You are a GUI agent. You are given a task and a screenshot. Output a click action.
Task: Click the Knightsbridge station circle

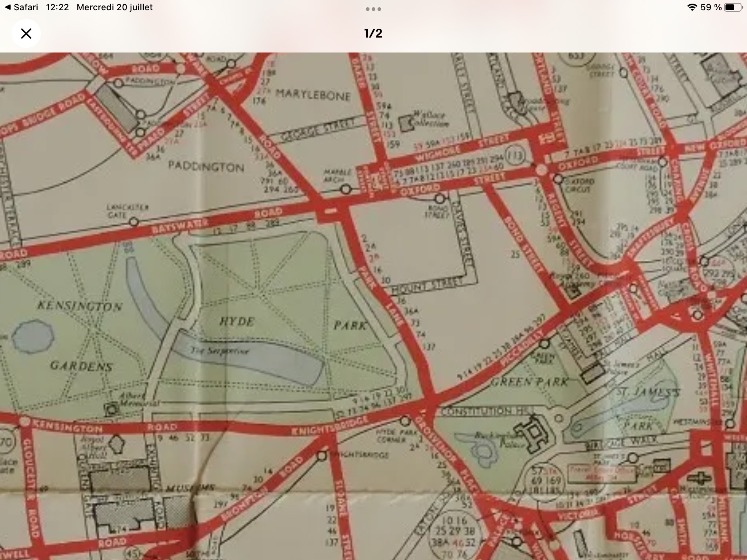322,456
